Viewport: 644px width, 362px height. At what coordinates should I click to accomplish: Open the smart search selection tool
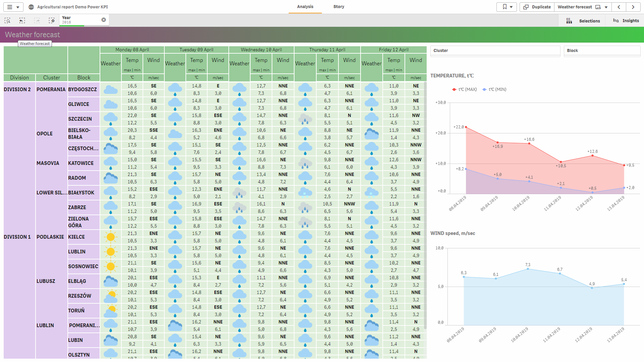7,20
